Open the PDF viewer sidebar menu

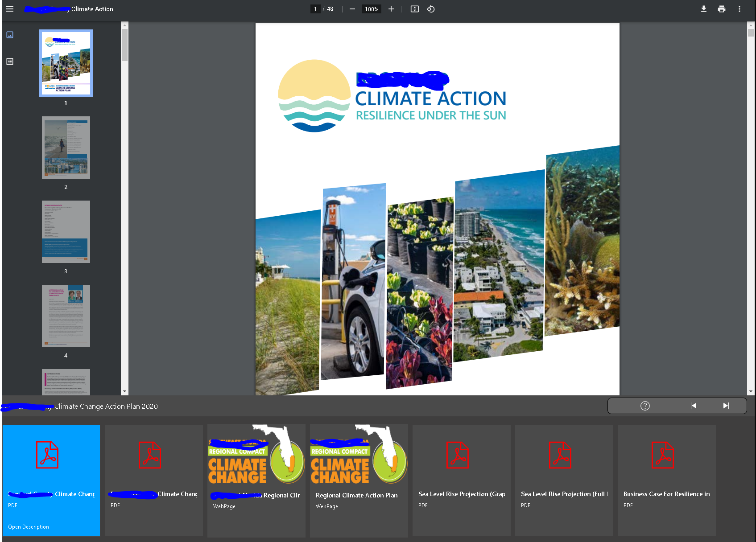tap(10, 9)
